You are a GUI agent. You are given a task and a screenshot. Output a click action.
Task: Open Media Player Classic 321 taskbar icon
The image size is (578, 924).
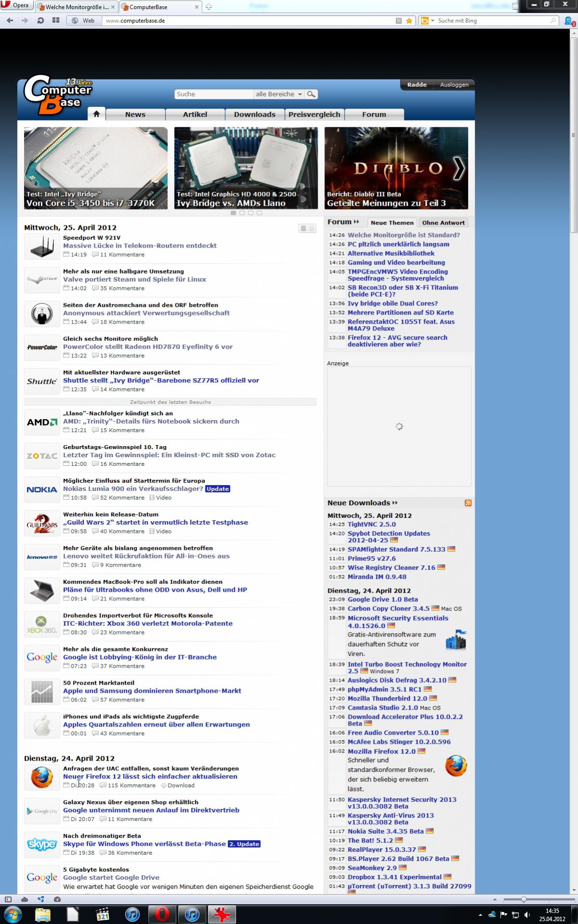click(103, 914)
